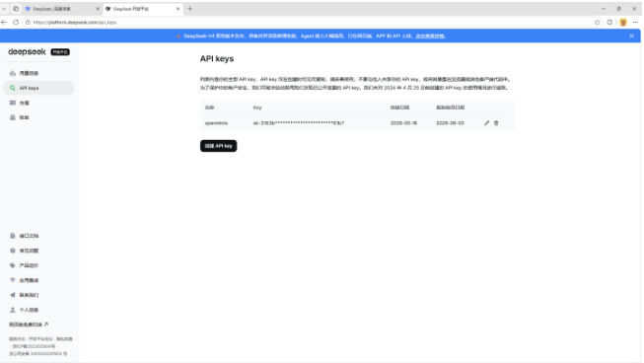Select API keys in the sidebar
The height and width of the screenshot is (363, 644).
click(x=38, y=88)
